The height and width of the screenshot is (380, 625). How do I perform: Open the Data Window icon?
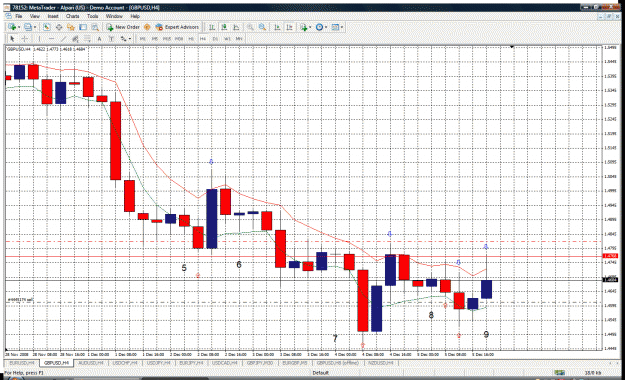pos(59,27)
